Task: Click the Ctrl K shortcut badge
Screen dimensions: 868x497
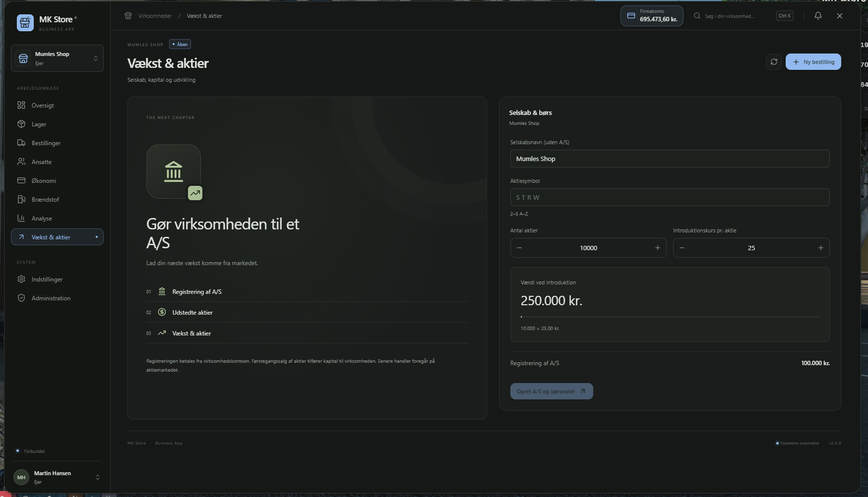Action: (x=785, y=16)
